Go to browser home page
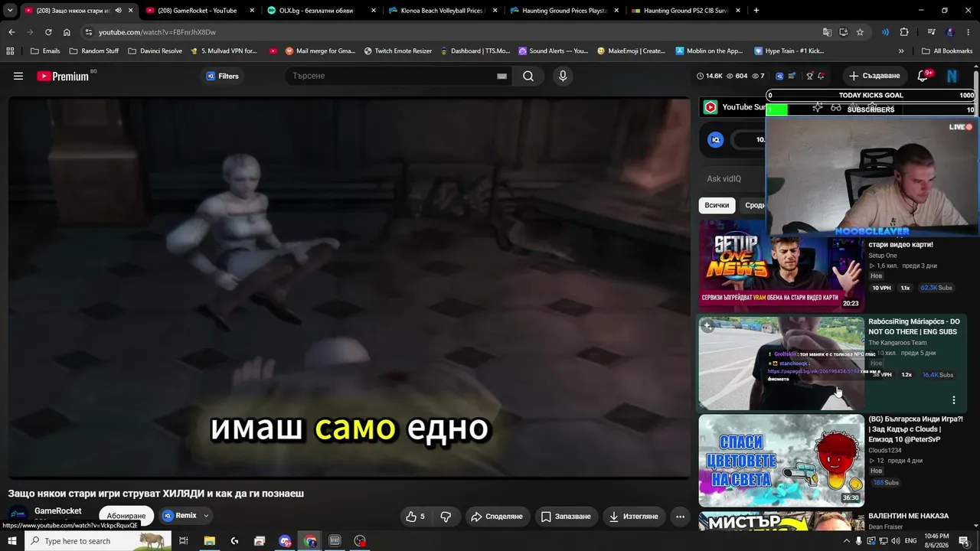Viewport: 980px width, 551px height. [x=67, y=32]
